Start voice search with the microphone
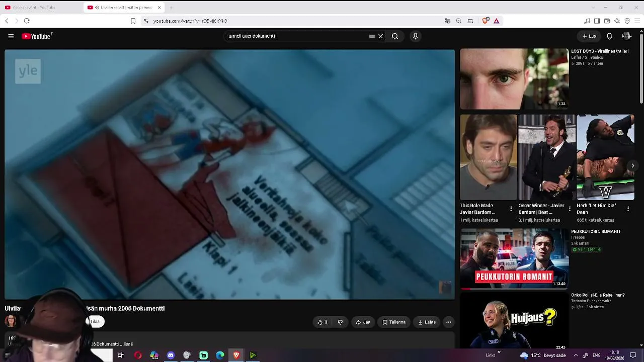This screenshot has height=362, width=644. click(415, 36)
